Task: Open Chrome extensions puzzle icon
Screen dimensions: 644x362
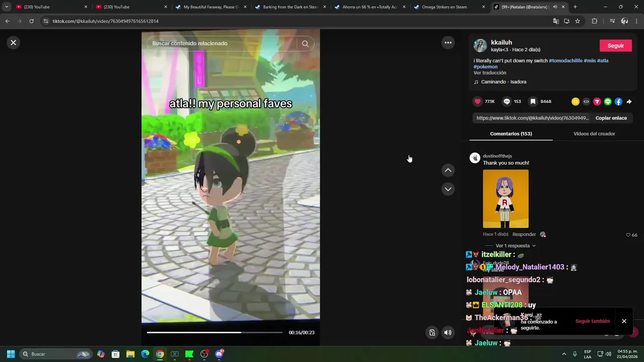Action: point(594,21)
